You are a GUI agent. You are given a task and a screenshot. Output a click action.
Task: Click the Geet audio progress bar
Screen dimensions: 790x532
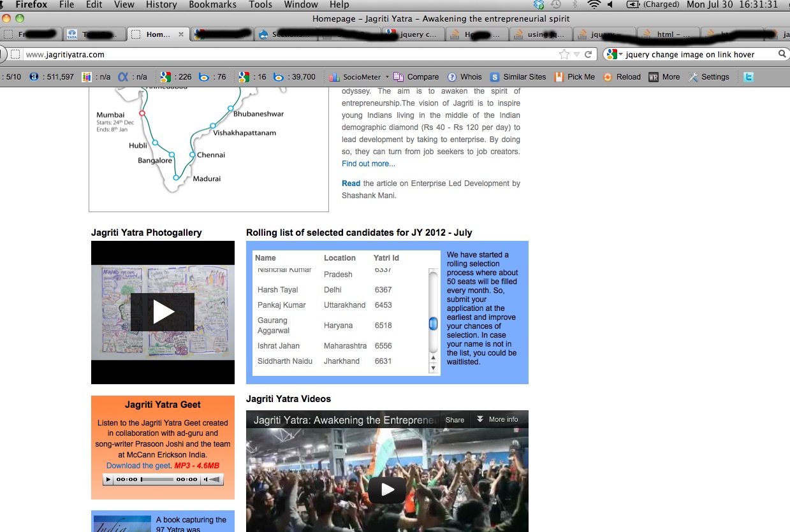(157, 479)
